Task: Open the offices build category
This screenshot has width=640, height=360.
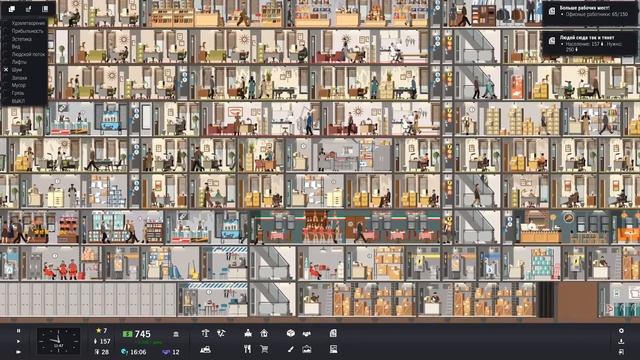Action: tap(248, 333)
